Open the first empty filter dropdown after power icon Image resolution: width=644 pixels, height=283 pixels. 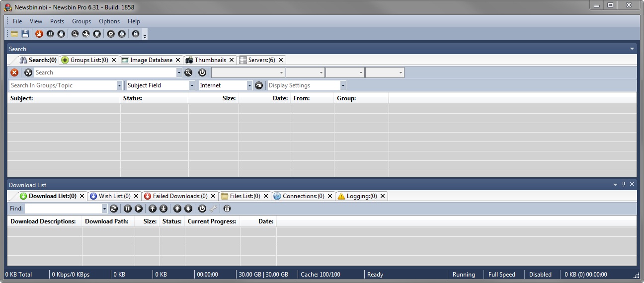[248, 72]
